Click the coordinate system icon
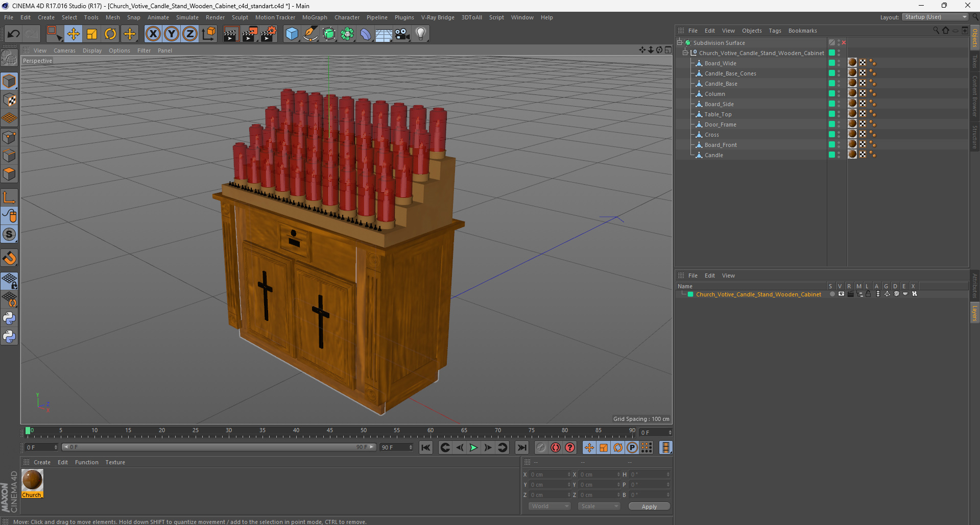Screen dimensions: 980x525 tap(208, 34)
